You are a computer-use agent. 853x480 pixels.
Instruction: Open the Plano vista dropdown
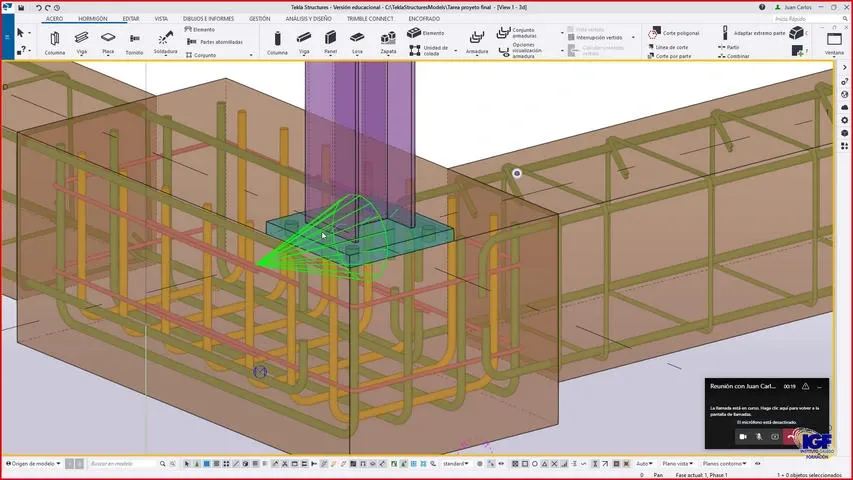(677, 464)
